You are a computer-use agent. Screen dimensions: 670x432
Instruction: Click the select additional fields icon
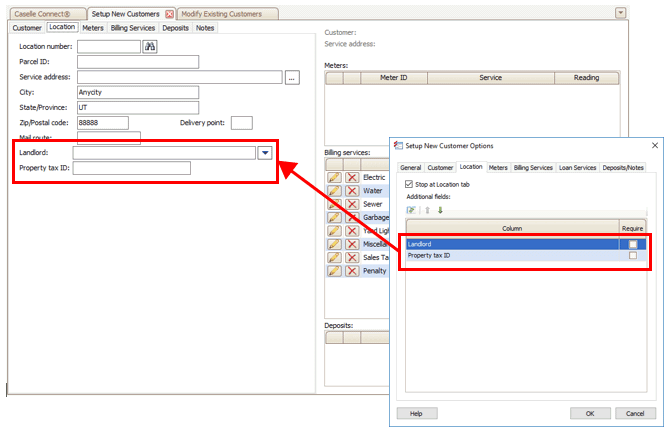click(x=411, y=210)
